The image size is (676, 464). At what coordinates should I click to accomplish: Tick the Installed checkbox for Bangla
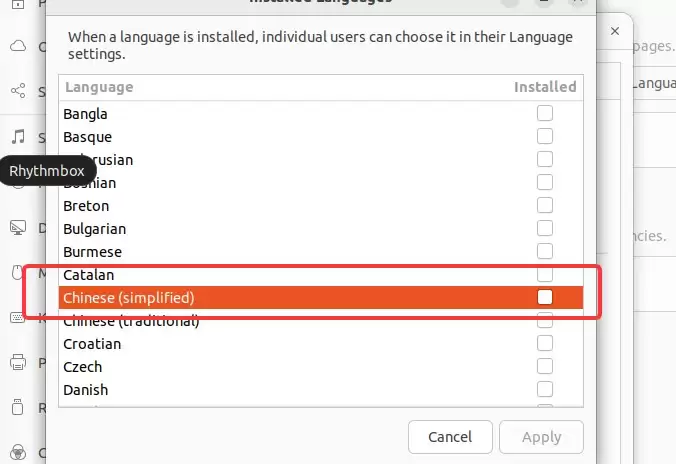pyautogui.click(x=545, y=113)
